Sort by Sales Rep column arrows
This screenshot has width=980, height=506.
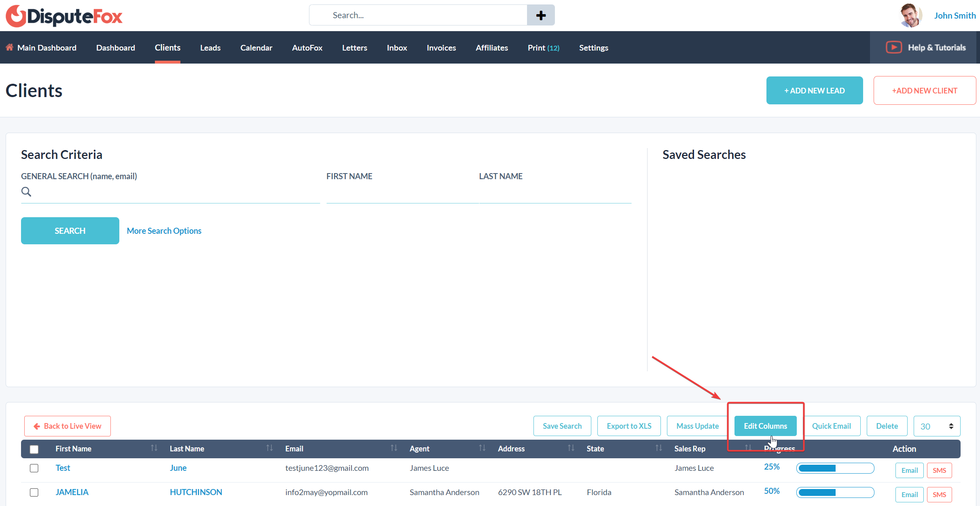point(748,448)
